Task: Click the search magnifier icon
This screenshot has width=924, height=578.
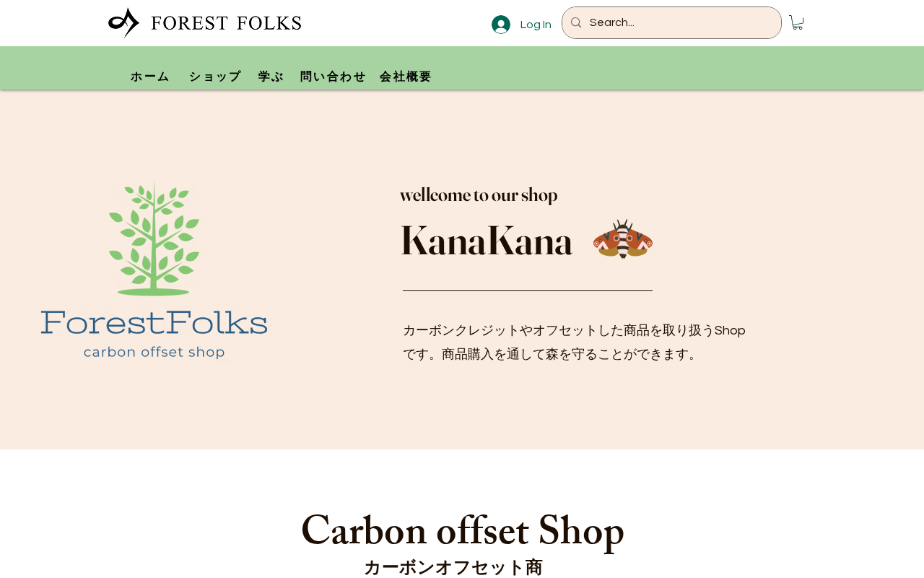Action: point(576,22)
